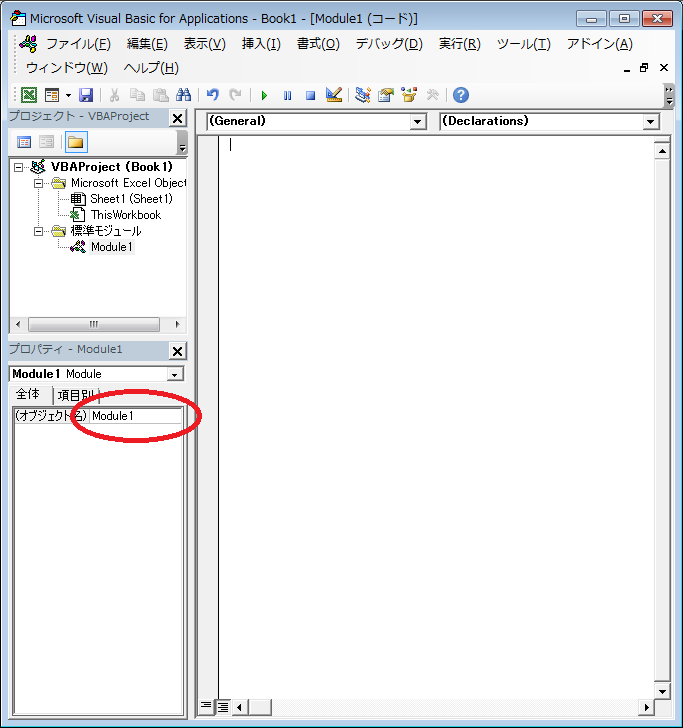Select VBAProject (Book1) root item

tap(111, 167)
